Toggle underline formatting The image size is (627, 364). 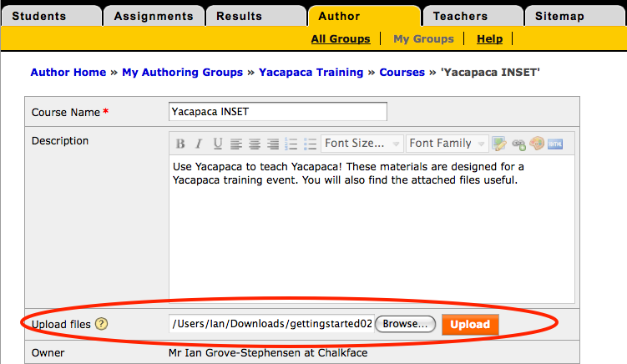pos(217,144)
